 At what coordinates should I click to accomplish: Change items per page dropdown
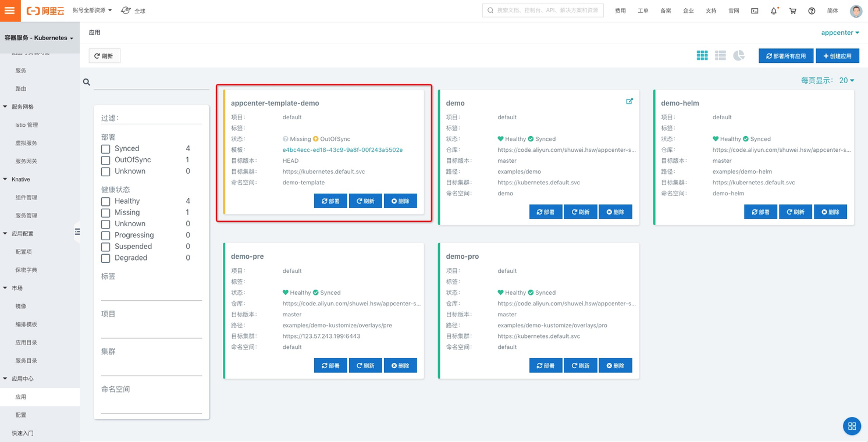point(846,80)
